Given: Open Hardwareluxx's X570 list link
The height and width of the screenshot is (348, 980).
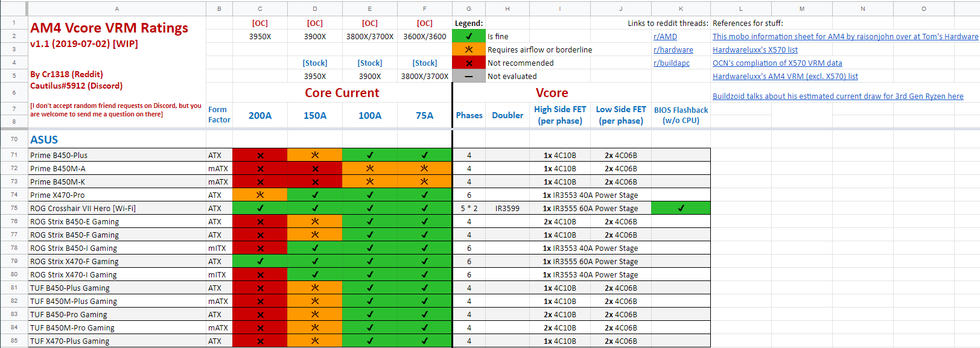Looking at the screenshot, I should coord(755,50).
